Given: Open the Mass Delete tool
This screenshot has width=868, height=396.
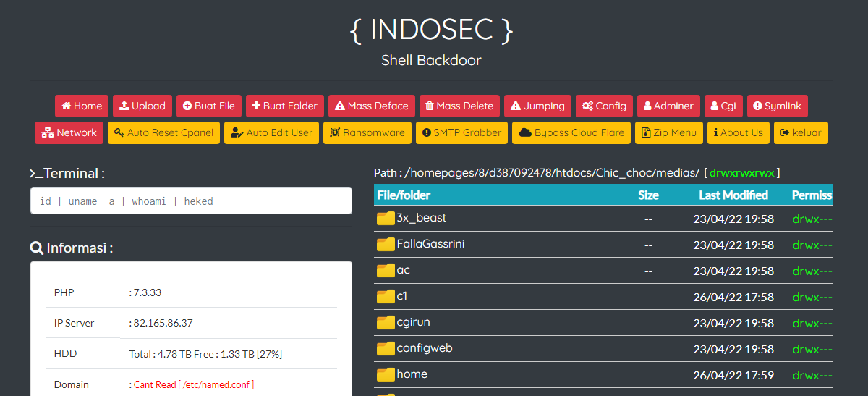Looking at the screenshot, I should [459, 106].
